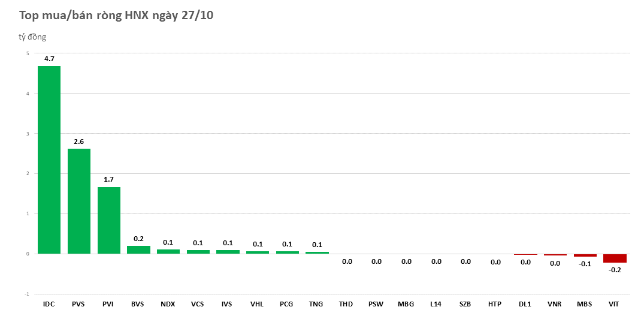644x322 pixels.
Task: Select the THD ticker label
Action: [346, 304]
